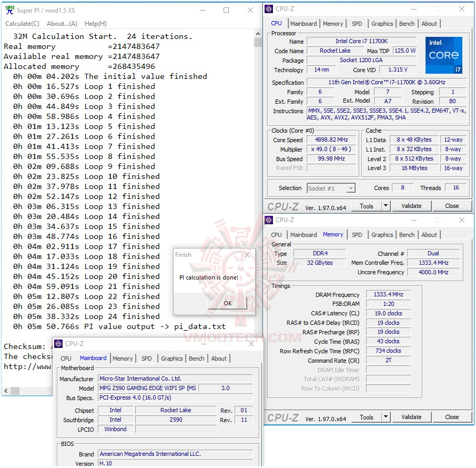Screen dimensions: 476x468
Task: Open Graphics tab in Memory CPU-Z window
Action: click(x=382, y=235)
